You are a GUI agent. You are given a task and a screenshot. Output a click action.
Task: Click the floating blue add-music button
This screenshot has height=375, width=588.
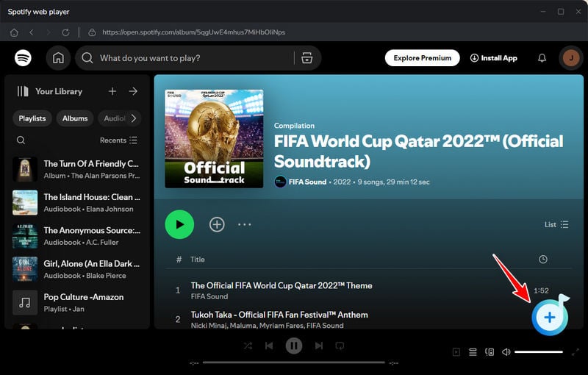coord(550,317)
